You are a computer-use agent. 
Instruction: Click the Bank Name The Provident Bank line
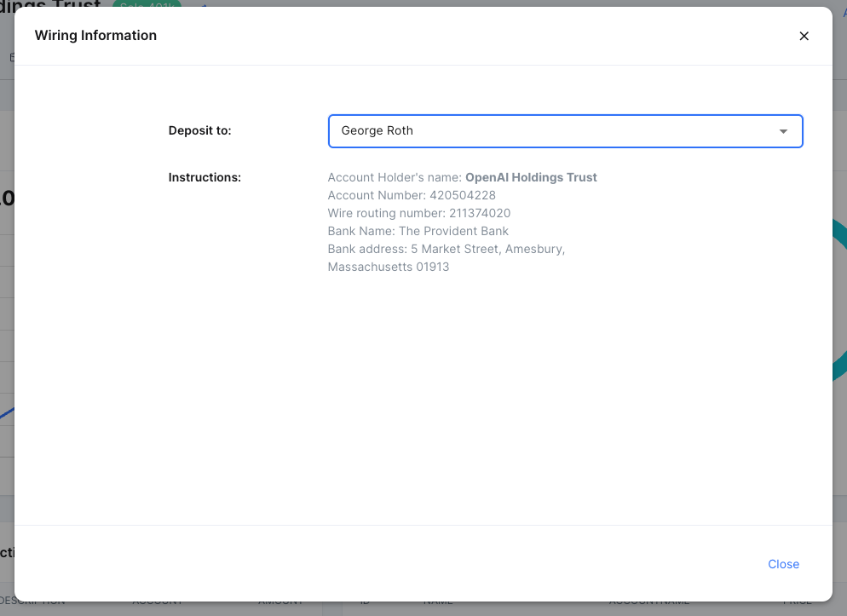click(x=418, y=231)
